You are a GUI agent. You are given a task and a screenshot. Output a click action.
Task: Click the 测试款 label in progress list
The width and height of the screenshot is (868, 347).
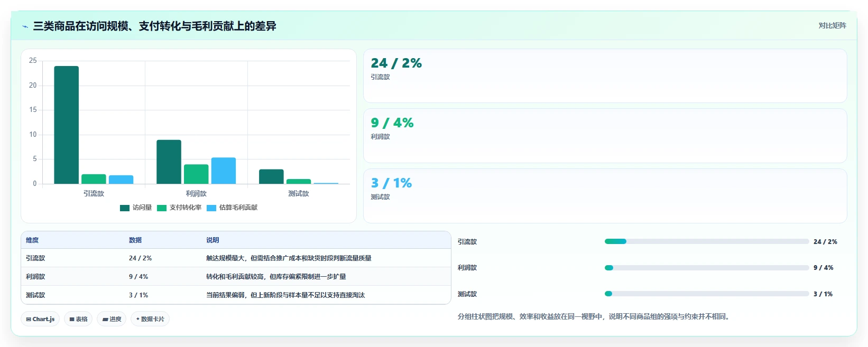pyautogui.click(x=467, y=294)
